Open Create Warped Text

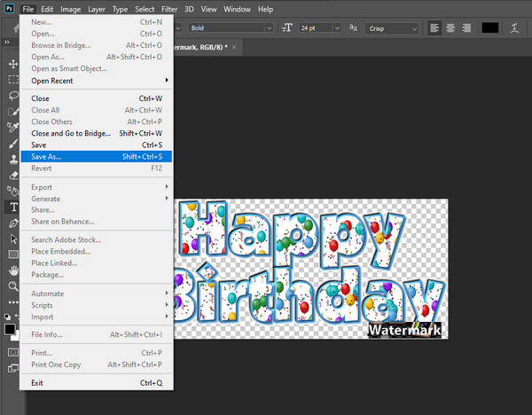(514, 28)
